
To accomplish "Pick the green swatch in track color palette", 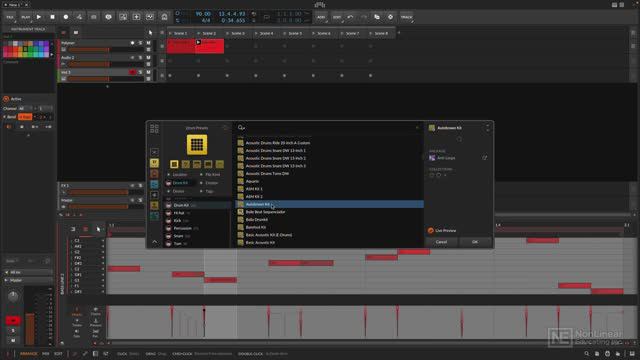I will [x=31, y=49].
